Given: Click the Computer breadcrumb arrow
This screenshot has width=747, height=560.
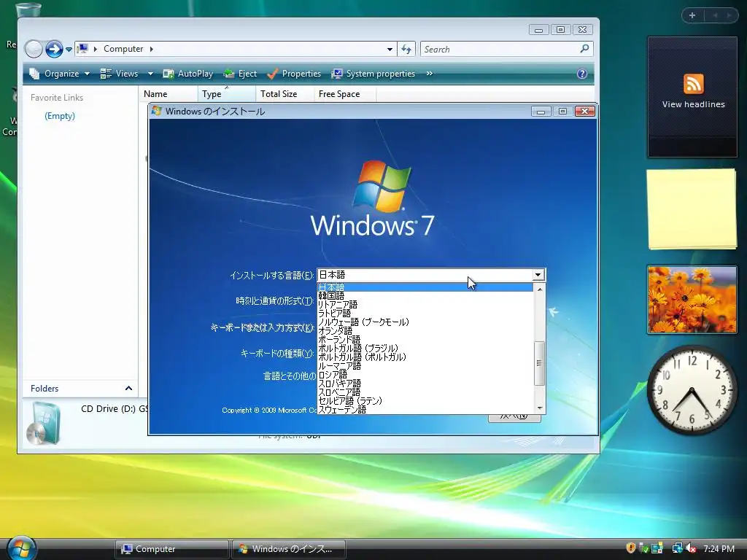Looking at the screenshot, I should 152,49.
